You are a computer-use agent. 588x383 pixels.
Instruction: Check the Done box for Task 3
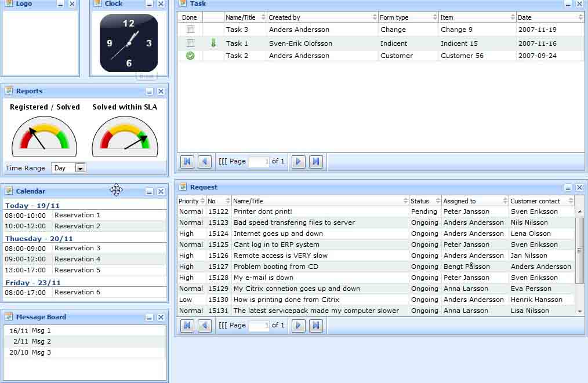191,29
